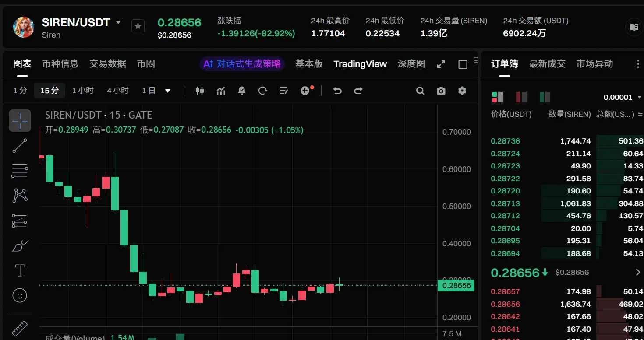Open the 市场异动 tab
The height and width of the screenshot is (340, 644).
pyautogui.click(x=594, y=64)
